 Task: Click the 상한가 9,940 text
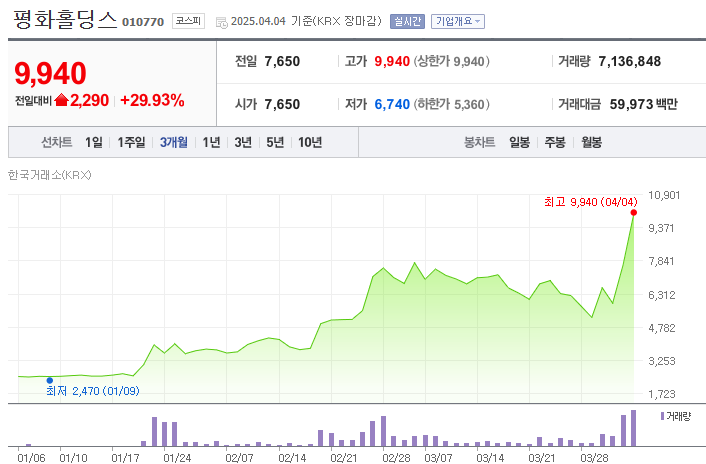(452, 61)
